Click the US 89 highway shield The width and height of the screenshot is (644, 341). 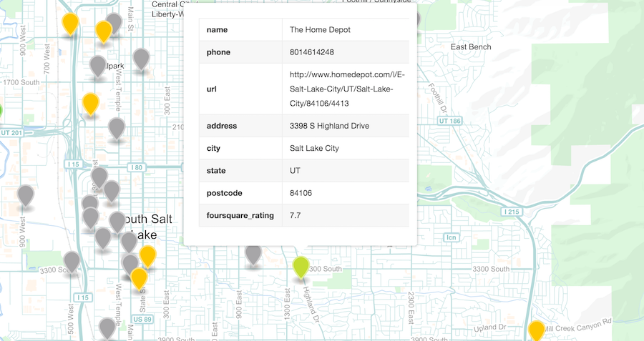point(142,320)
